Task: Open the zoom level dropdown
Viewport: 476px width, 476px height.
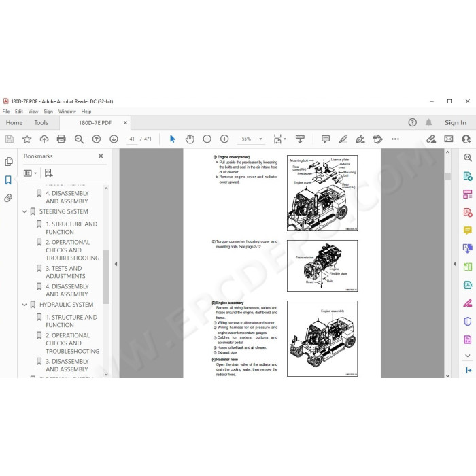Action: click(260, 139)
